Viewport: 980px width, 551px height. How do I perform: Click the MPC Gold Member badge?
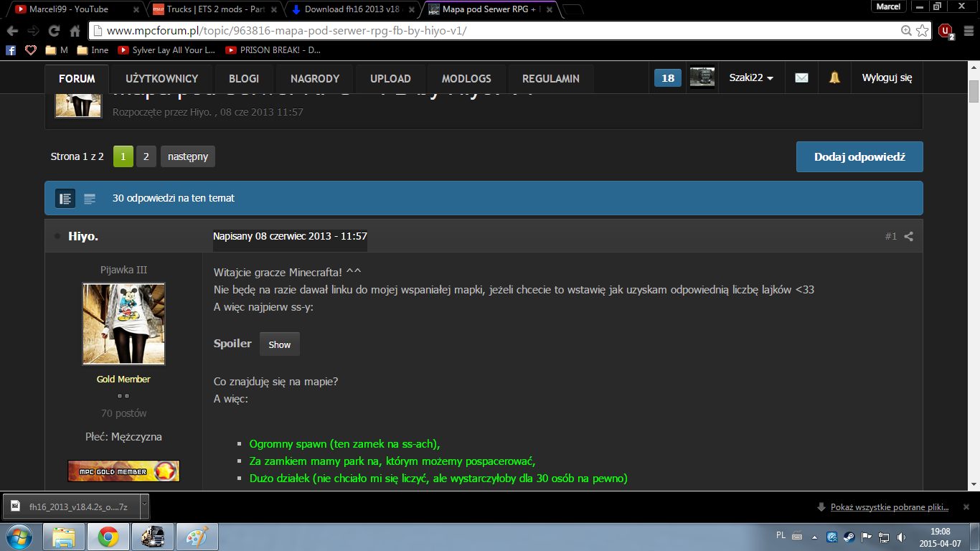pos(123,471)
